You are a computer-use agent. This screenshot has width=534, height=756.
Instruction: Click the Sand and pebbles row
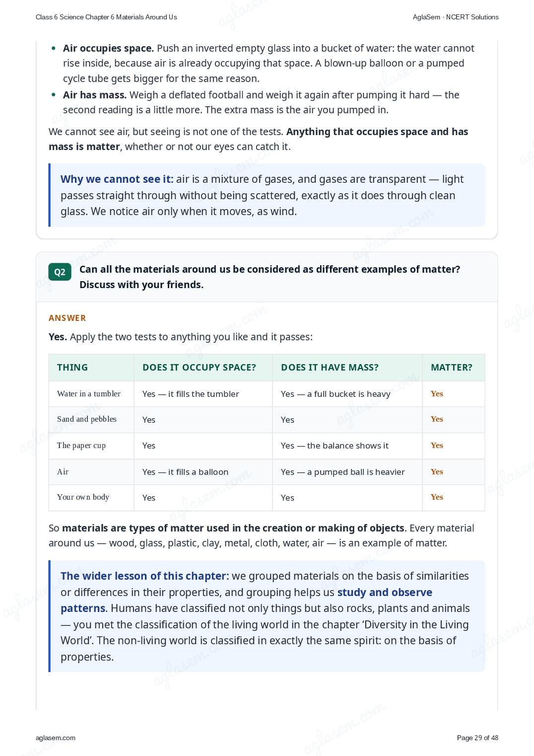pos(267,420)
